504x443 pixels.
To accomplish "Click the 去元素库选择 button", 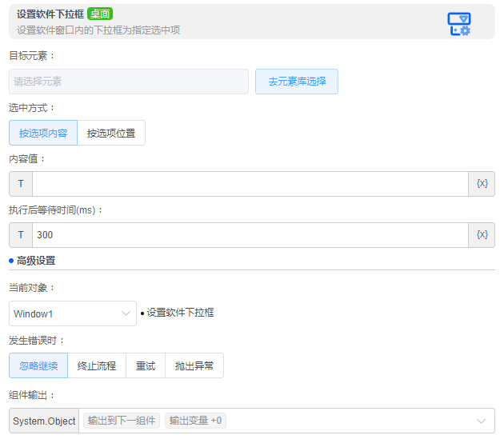I will point(296,82).
